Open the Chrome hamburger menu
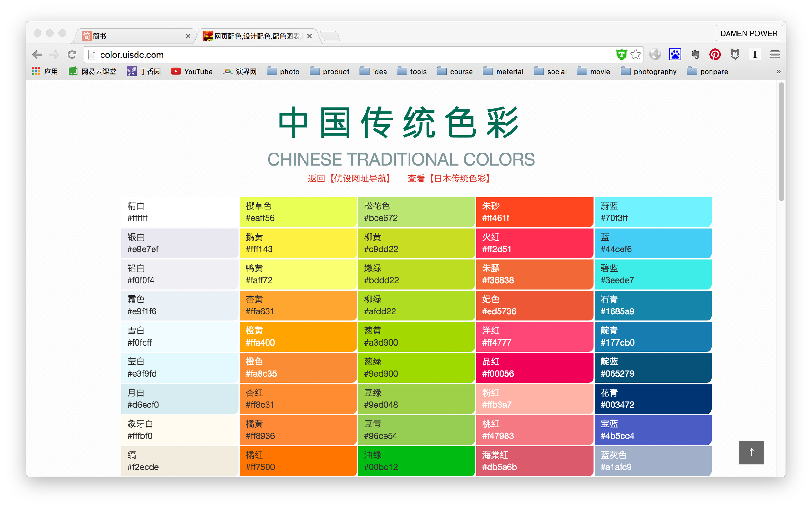The height and width of the screenshot is (508, 812). click(775, 55)
